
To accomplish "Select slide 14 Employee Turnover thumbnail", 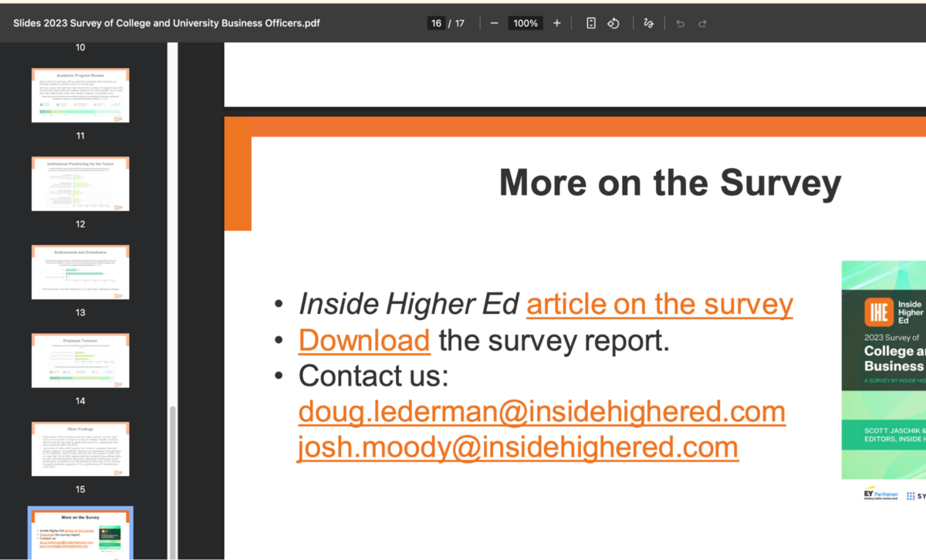I will point(80,359).
